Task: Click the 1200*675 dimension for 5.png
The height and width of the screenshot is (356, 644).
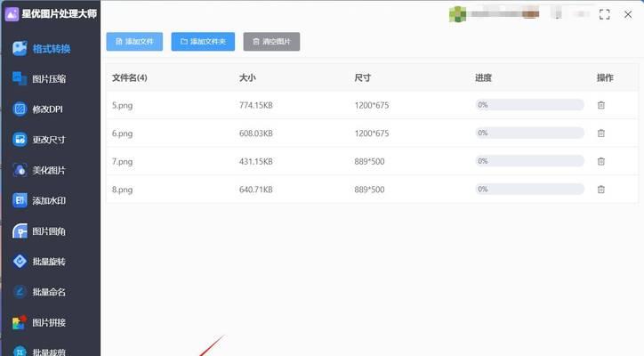Action: (x=372, y=105)
